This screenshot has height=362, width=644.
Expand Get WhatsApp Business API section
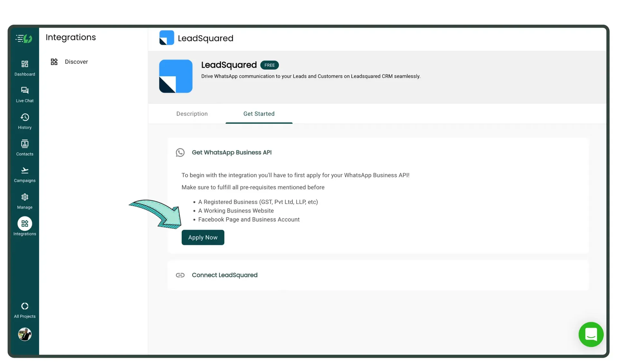coord(232,152)
